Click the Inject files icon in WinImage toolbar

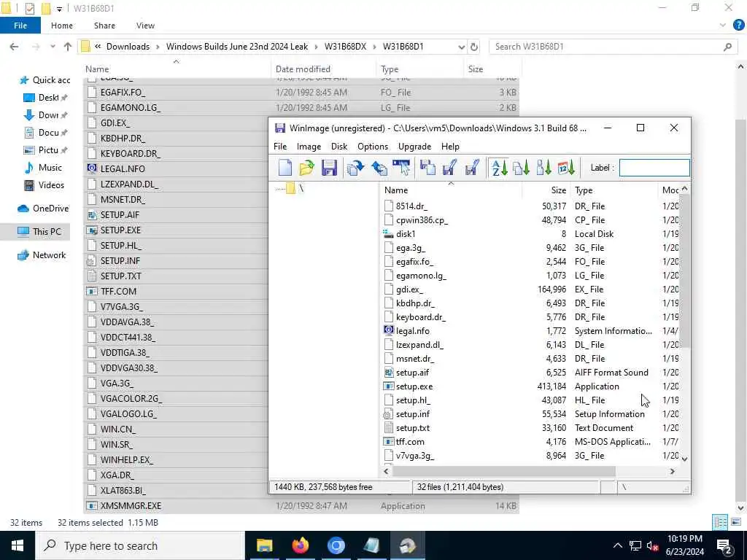[x=355, y=168]
